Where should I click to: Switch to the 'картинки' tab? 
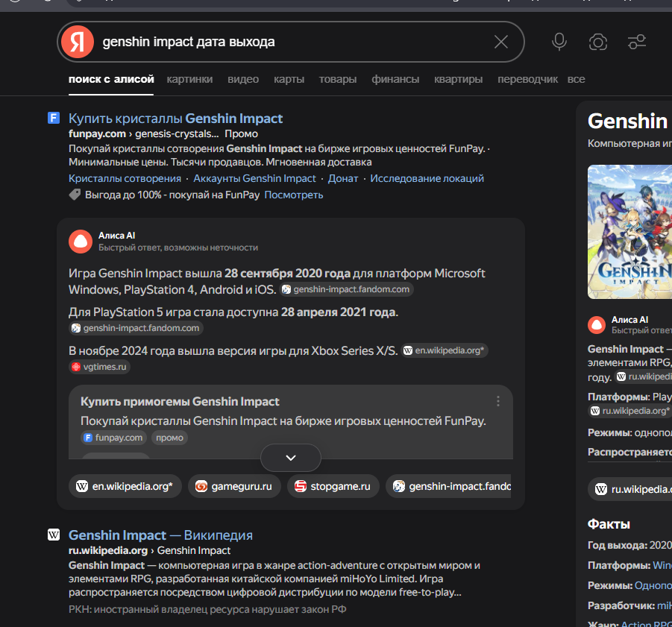pyautogui.click(x=189, y=79)
